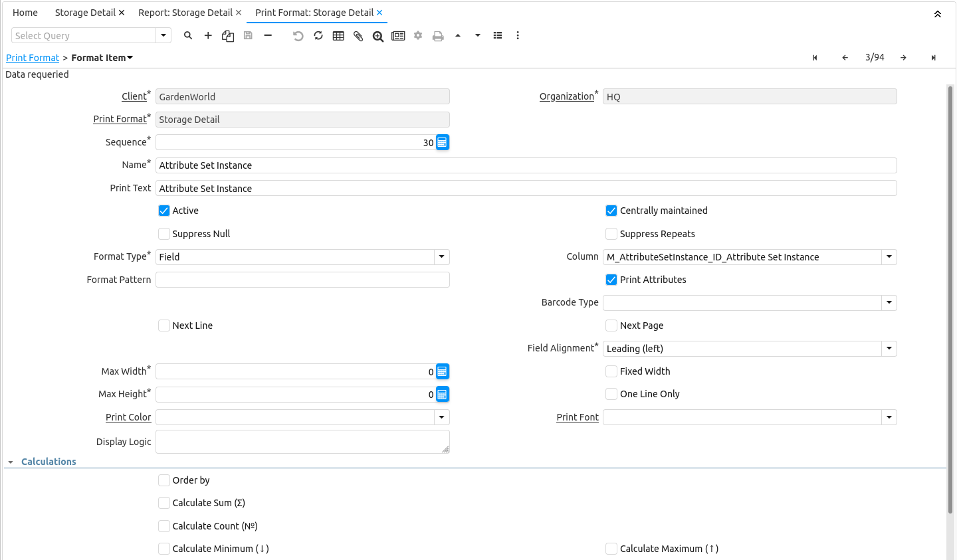
Task: Expand the Field Alignment dropdown
Action: coord(889,349)
